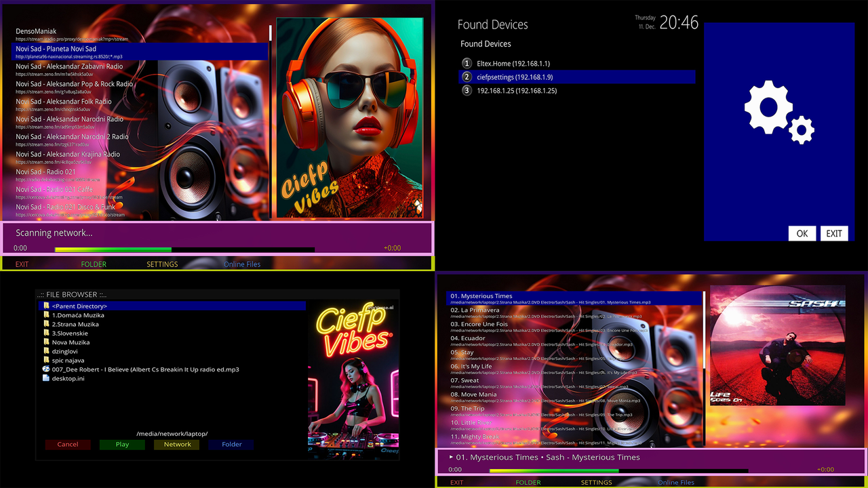
Task: Click the number 2 badge beside ciefpsettings device
Action: click(x=466, y=77)
